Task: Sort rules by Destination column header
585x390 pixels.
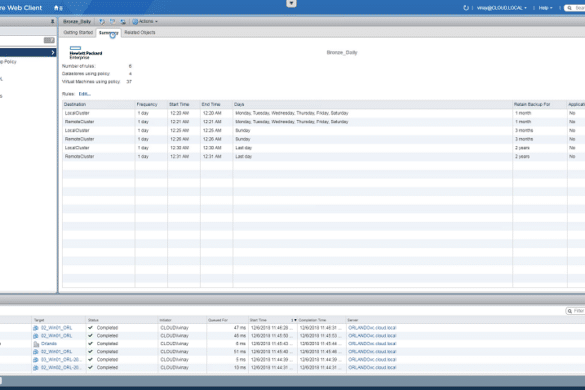Action: (98, 104)
